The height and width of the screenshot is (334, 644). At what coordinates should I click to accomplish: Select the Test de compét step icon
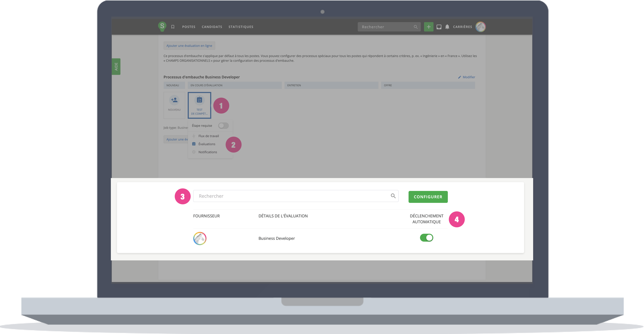tap(199, 100)
